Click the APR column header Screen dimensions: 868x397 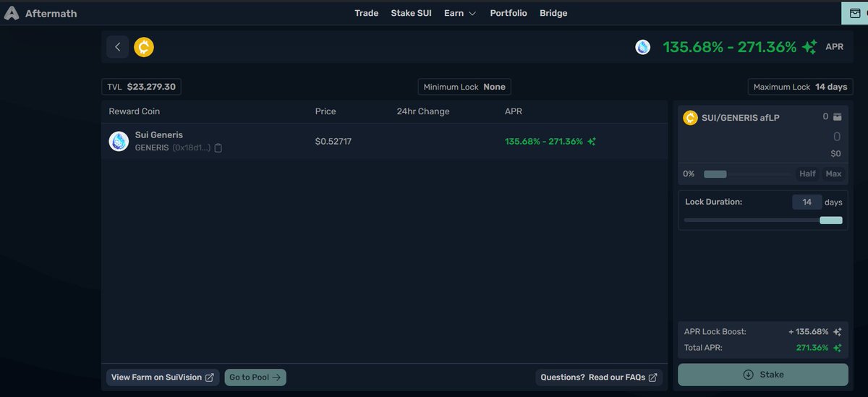514,111
